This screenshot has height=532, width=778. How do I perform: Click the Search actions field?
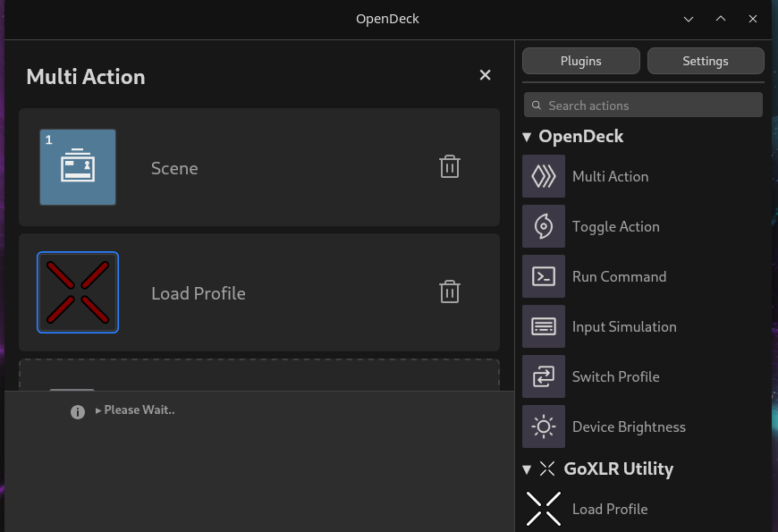(642, 105)
